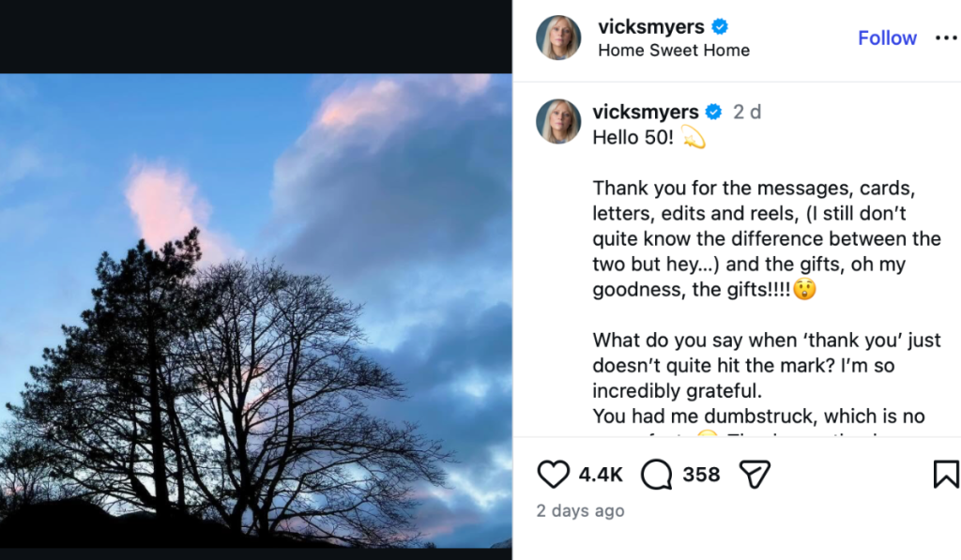Viewport: 961px width, 560px height.
Task: Click the astonished face emoji after "gifts!!!!"
Action: [804, 290]
